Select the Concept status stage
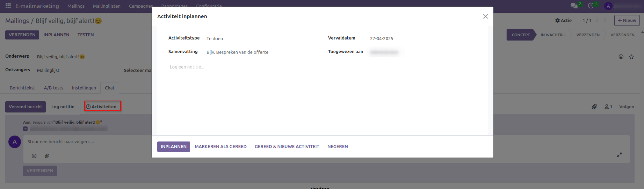The image size is (644, 189). coord(521,35)
